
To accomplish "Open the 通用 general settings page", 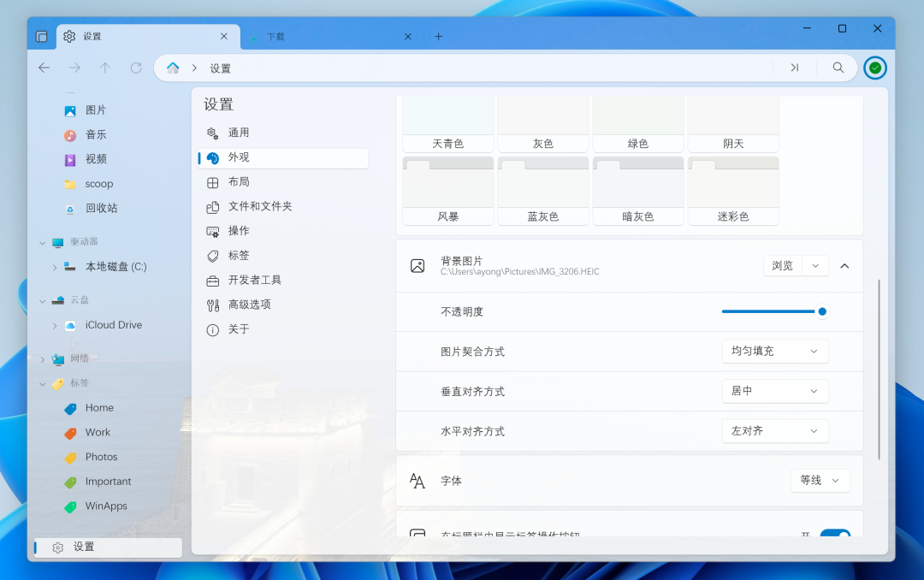I will pyautogui.click(x=283, y=133).
